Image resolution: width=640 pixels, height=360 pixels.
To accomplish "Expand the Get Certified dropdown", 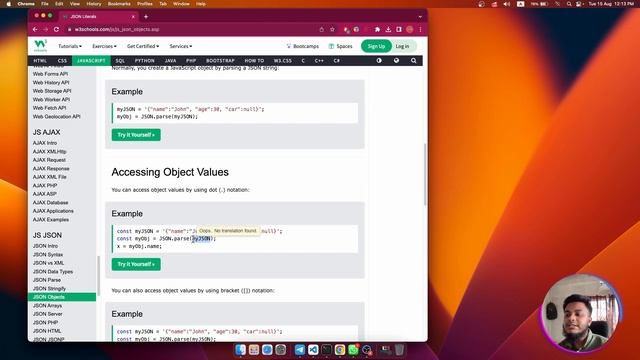I will coord(143,46).
